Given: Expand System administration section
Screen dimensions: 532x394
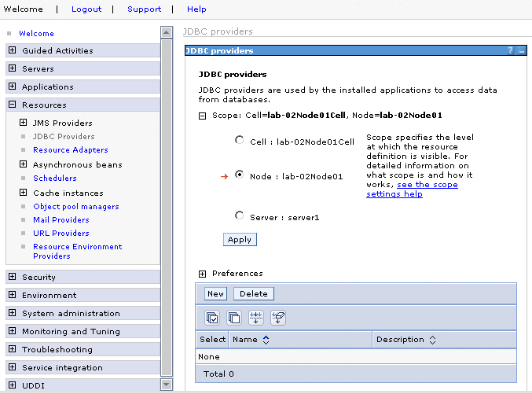Looking at the screenshot, I should (x=13, y=312).
